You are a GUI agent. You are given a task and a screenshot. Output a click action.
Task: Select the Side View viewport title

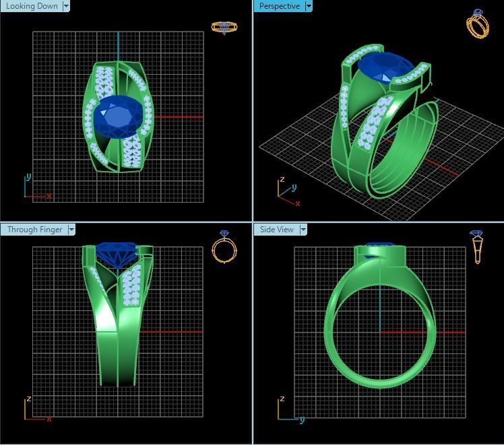click(x=277, y=230)
